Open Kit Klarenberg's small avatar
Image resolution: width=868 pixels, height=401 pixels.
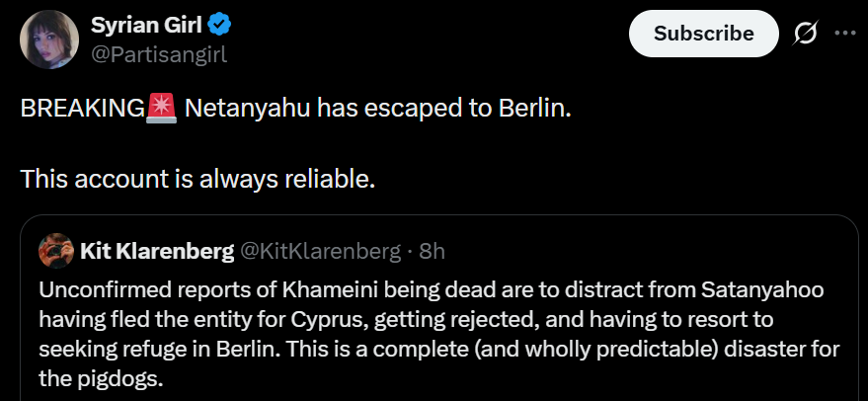tap(57, 251)
